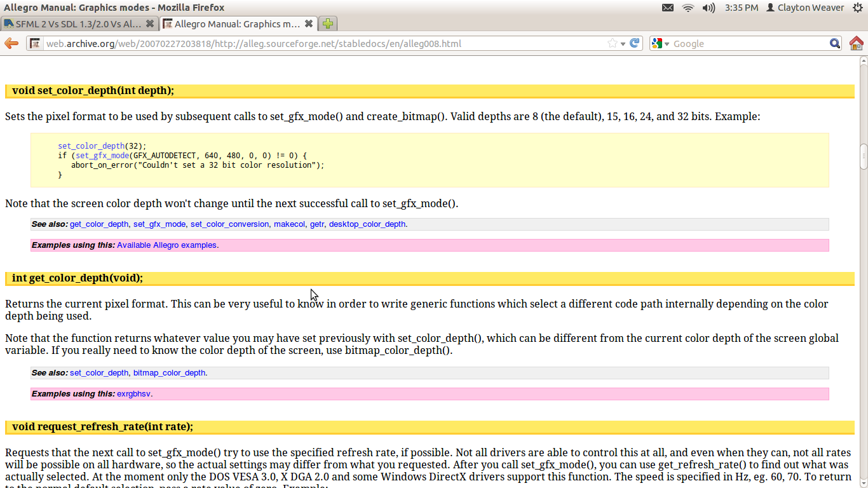Open the Google search engine selector dropdown
The height and width of the screenshot is (488, 868).
click(660, 43)
